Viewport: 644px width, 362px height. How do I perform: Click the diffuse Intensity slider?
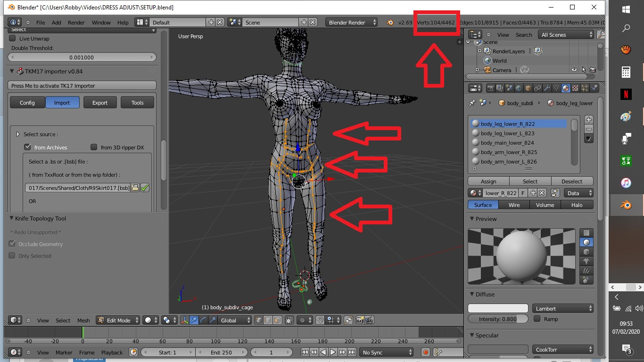[498, 319]
